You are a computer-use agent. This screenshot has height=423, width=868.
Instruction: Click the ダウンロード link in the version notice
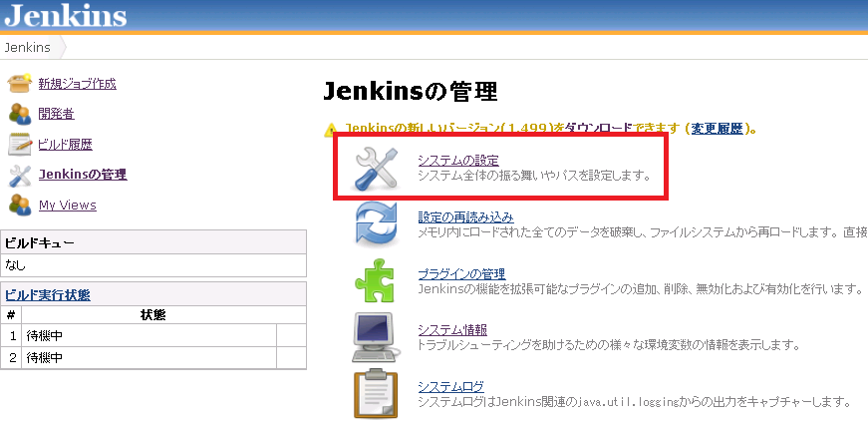point(597,129)
